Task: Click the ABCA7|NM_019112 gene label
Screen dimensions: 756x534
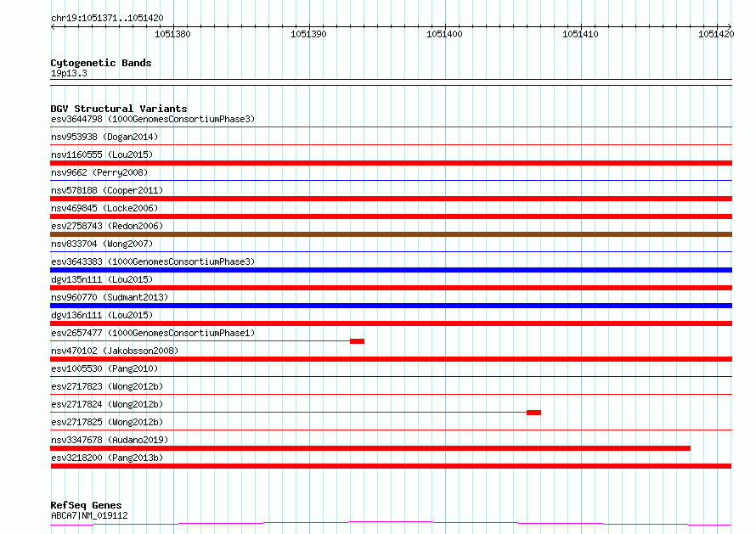Action: pos(89,515)
